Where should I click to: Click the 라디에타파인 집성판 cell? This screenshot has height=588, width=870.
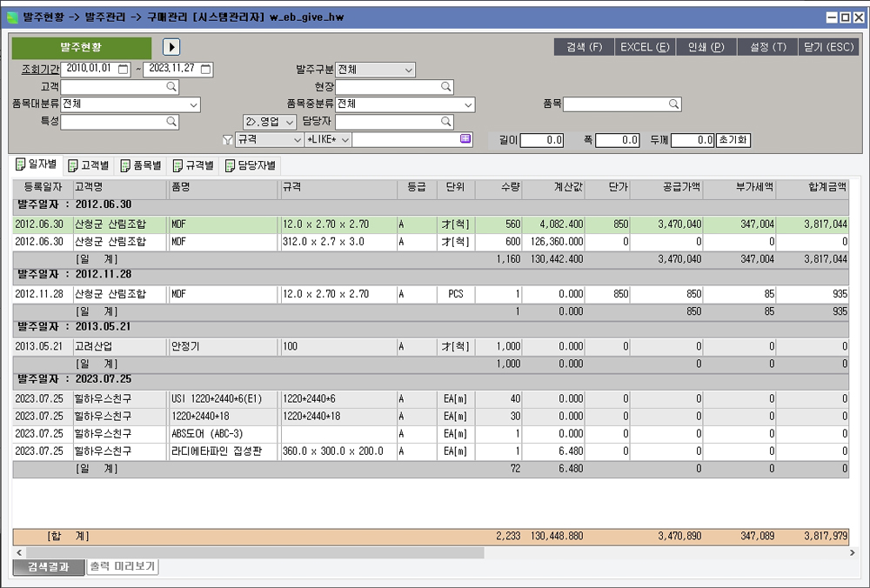click(224, 451)
